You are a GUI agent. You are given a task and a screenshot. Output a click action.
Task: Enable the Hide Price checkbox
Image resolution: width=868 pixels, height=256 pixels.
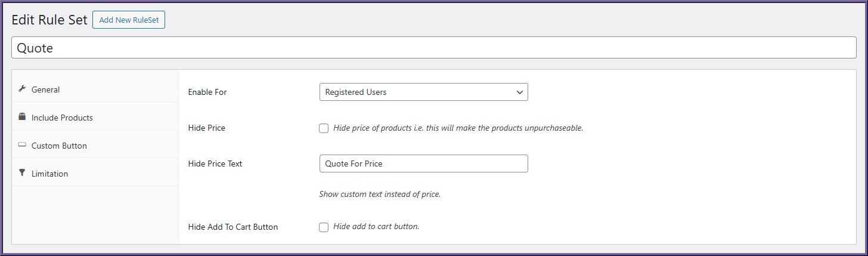(x=324, y=128)
